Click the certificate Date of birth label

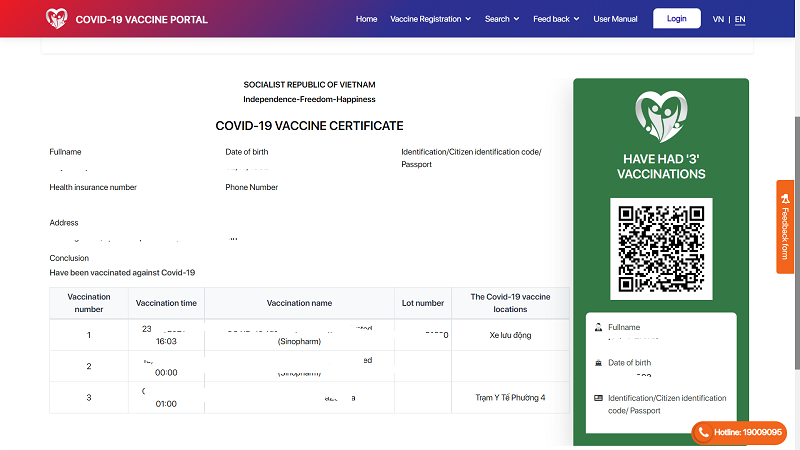(246, 152)
